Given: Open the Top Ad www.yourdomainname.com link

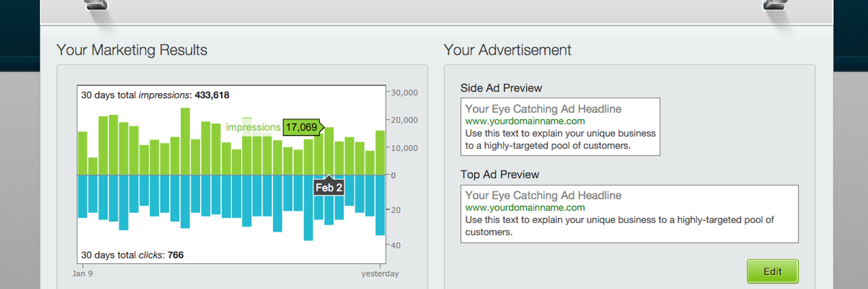Looking at the screenshot, I should 525,208.
